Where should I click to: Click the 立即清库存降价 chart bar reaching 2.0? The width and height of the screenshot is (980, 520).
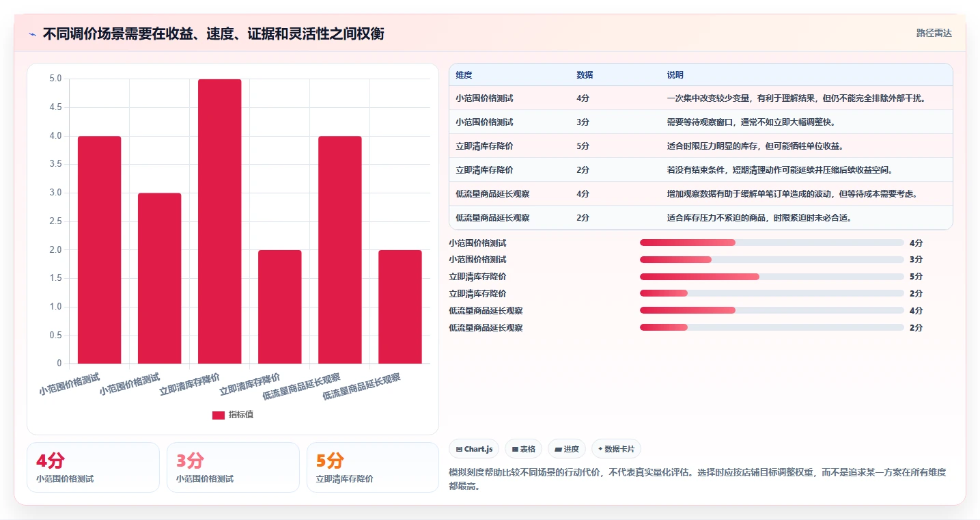point(280,307)
